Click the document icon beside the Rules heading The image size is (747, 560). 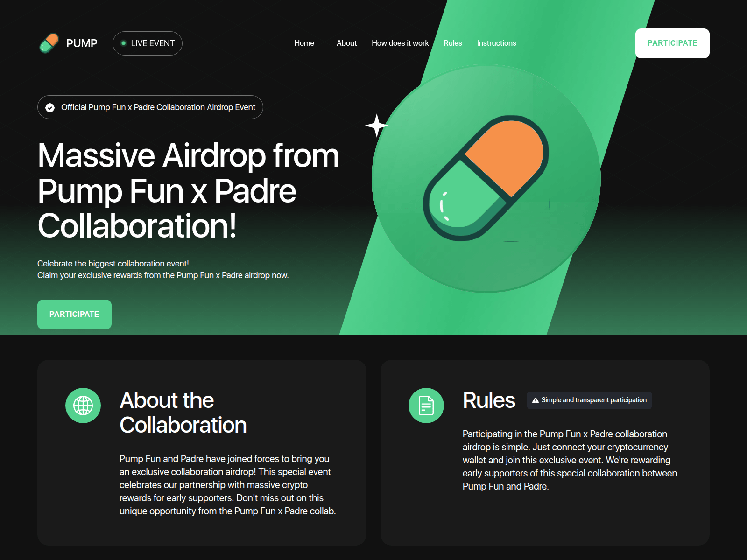click(426, 406)
